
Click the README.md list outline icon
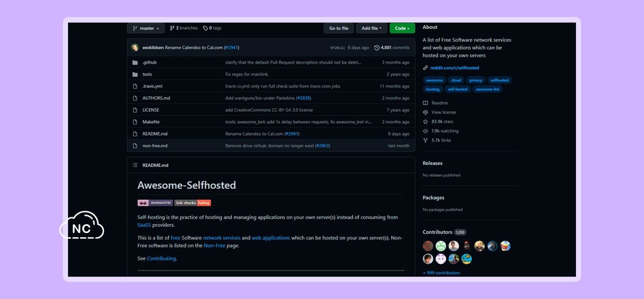[x=135, y=165]
